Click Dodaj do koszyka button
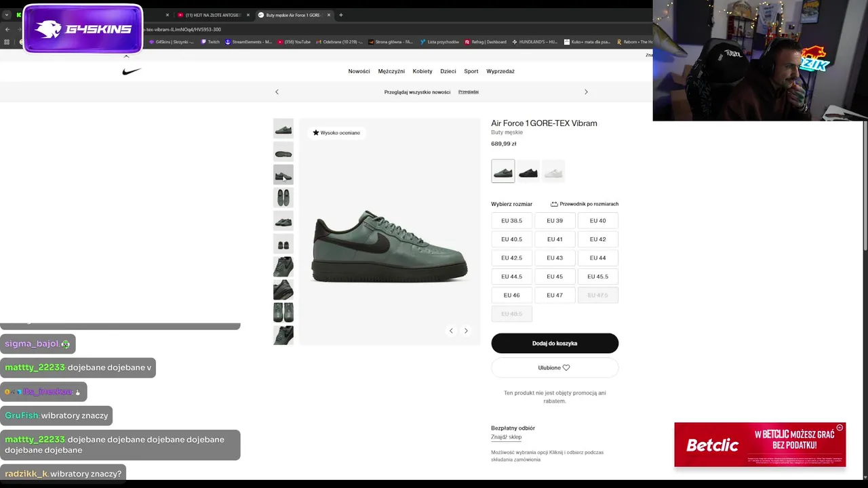The width and height of the screenshot is (868, 488). (x=555, y=344)
